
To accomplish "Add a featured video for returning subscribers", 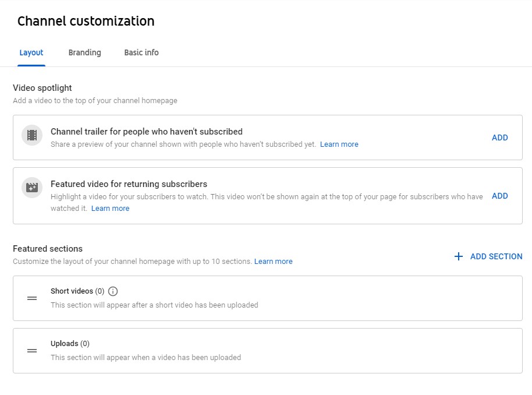I will [x=500, y=196].
